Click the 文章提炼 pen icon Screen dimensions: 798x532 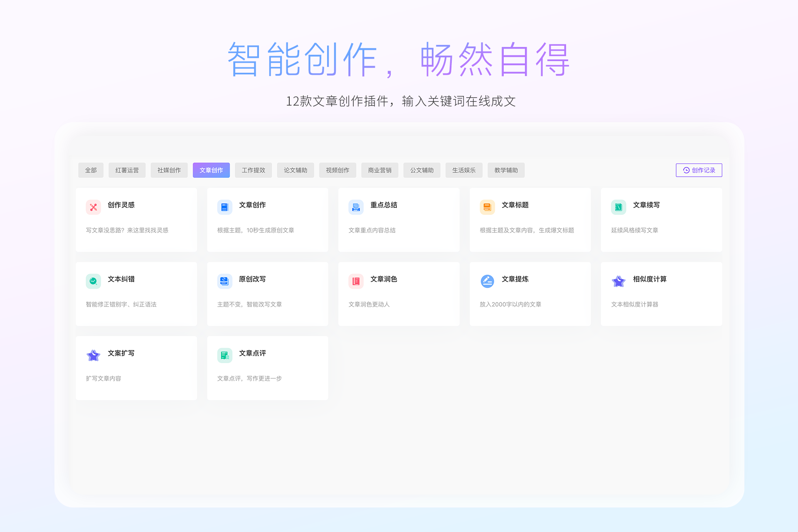click(x=487, y=281)
